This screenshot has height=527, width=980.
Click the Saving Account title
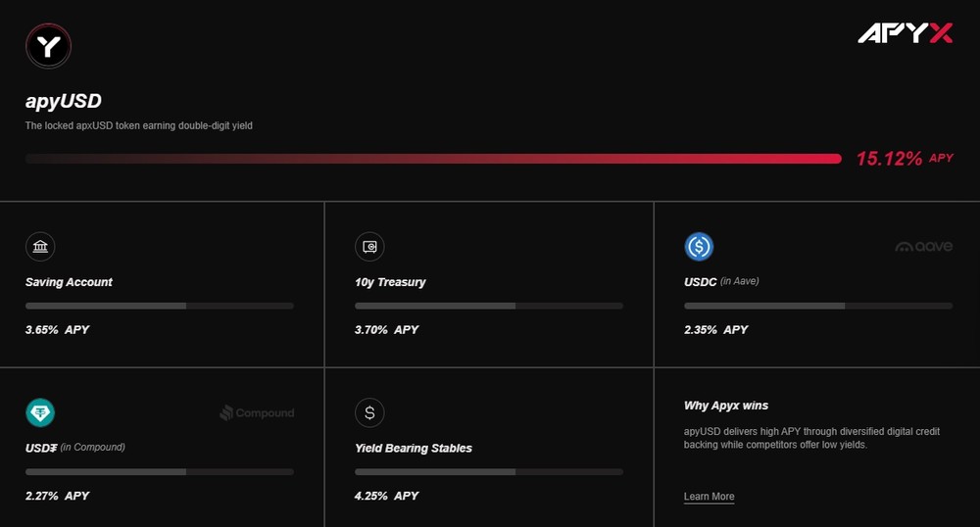[69, 282]
